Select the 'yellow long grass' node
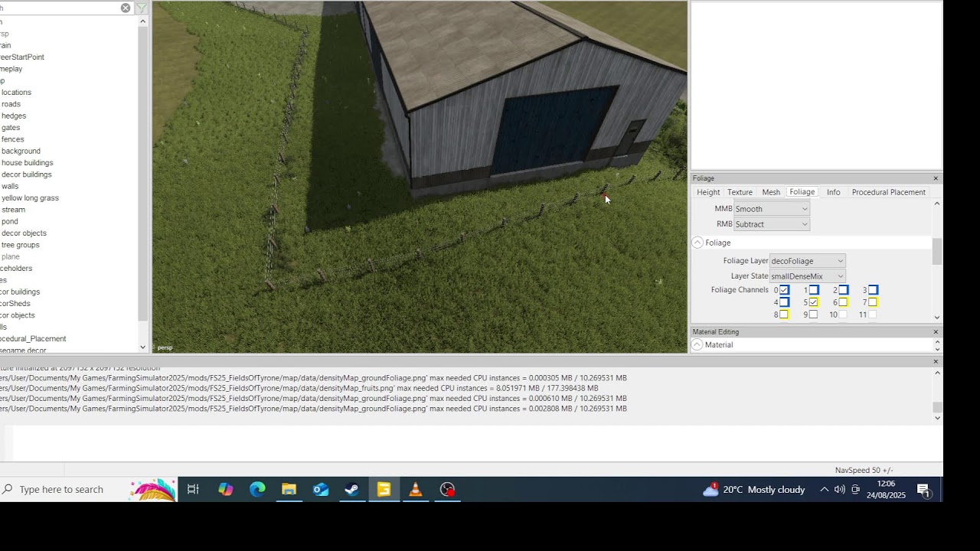The width and height of the screenshot is (980, 551). point(30,197)
